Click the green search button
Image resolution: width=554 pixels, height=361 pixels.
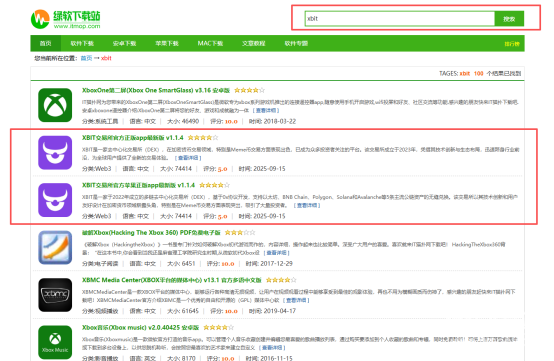tap(509, 19)
